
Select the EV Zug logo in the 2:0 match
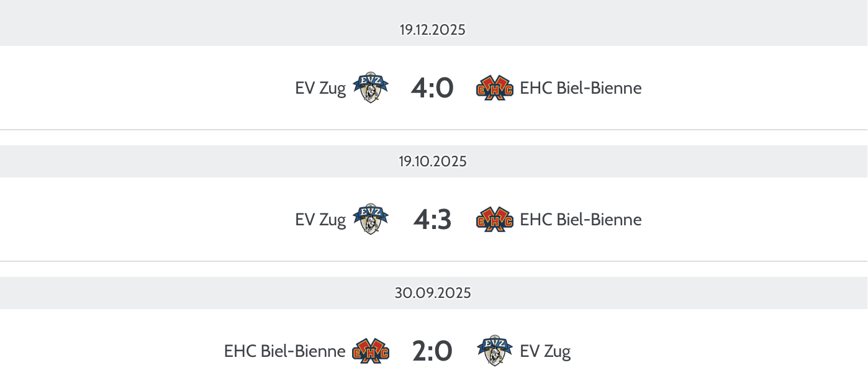[x=495, y=351]
